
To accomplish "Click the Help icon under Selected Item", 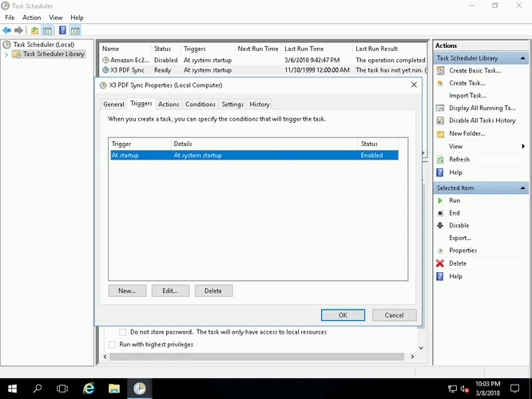I will pos(440,277).
